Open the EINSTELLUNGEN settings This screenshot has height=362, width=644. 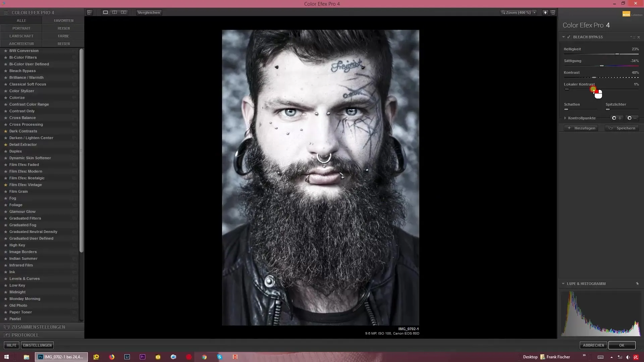[x=37, y=345]
